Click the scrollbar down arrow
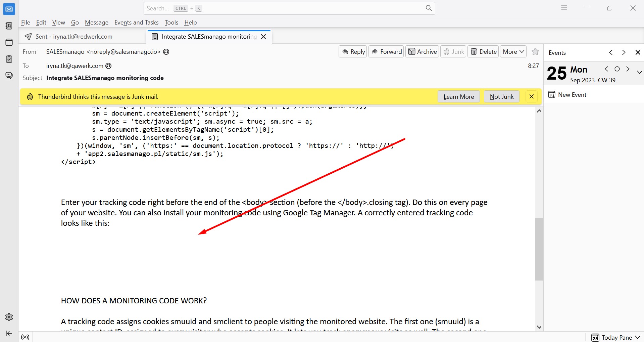Viewport: 644px width, 342px height. coord(539,327)
